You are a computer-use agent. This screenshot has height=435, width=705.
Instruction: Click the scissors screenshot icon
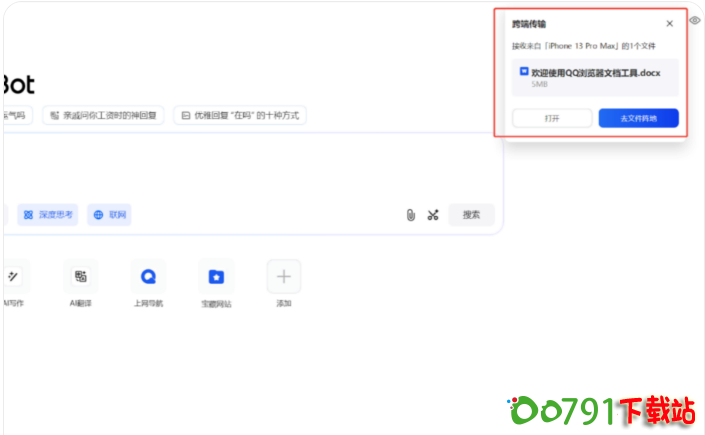(433, 215)
